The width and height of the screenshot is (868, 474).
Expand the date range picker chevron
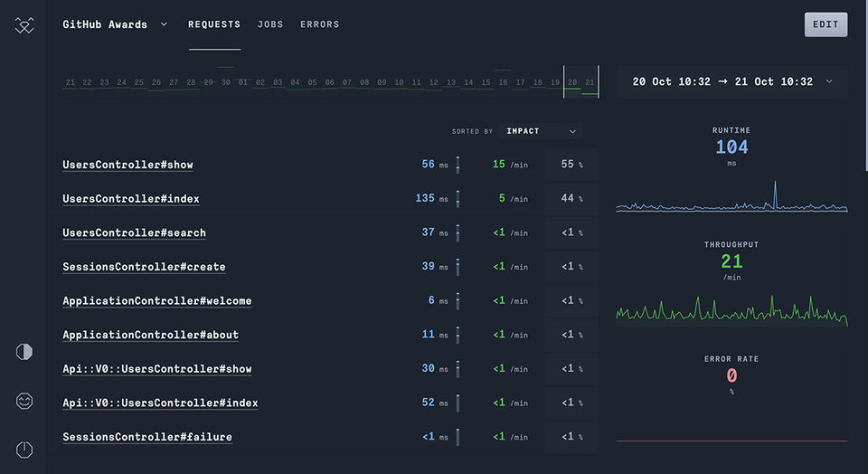[x=829, y=81]
